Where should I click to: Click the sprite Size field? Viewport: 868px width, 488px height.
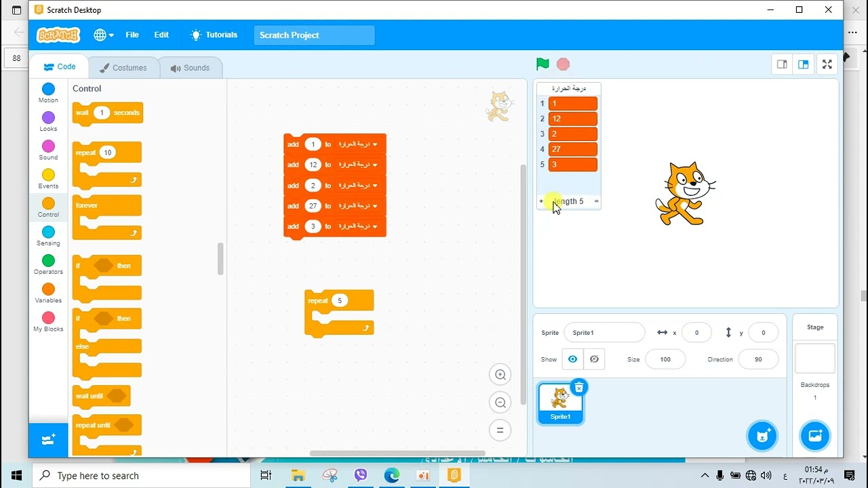(x=665, y=359)
